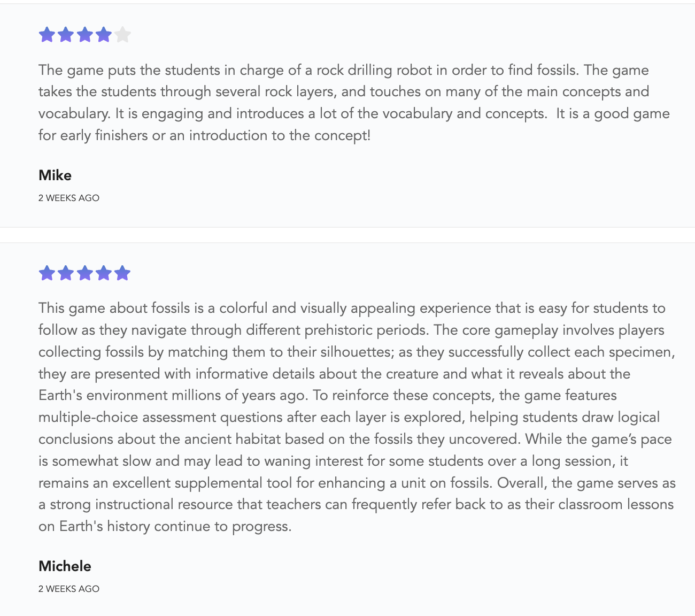Viewport: 695px width, 616px height.
Task: Click the line starting multiple-choice assessment questions
Action: point(349,418)
